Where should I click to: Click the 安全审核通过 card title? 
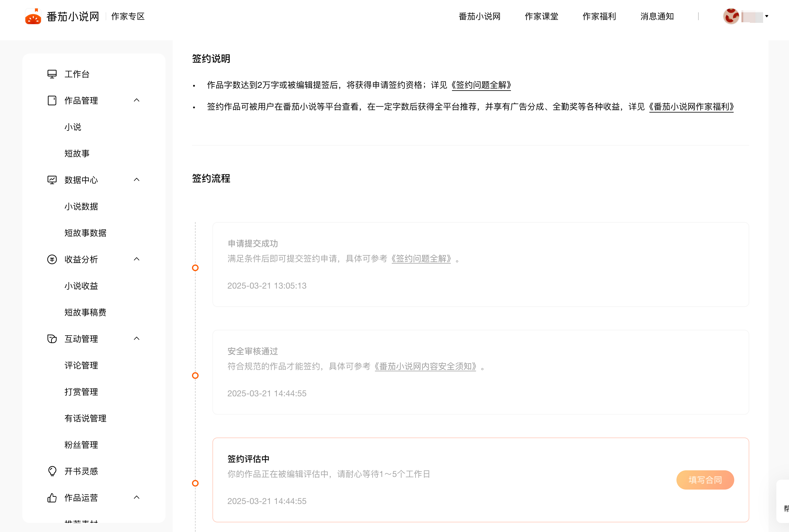point(253,351)
